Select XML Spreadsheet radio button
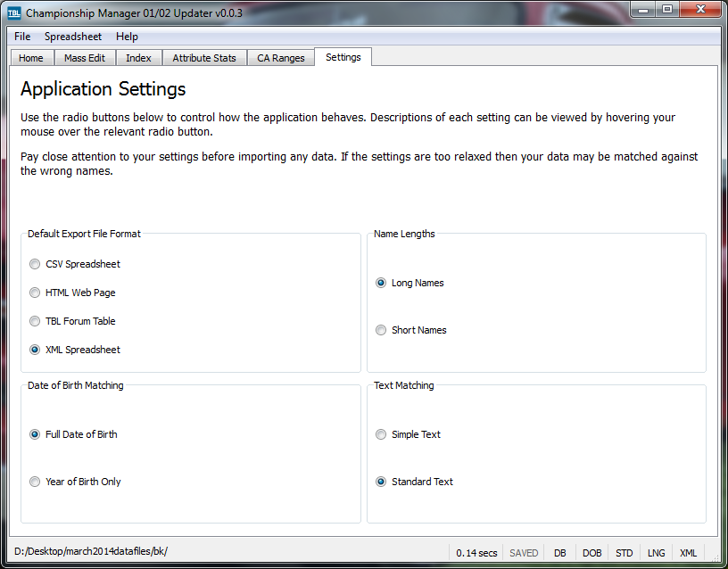 35,350
